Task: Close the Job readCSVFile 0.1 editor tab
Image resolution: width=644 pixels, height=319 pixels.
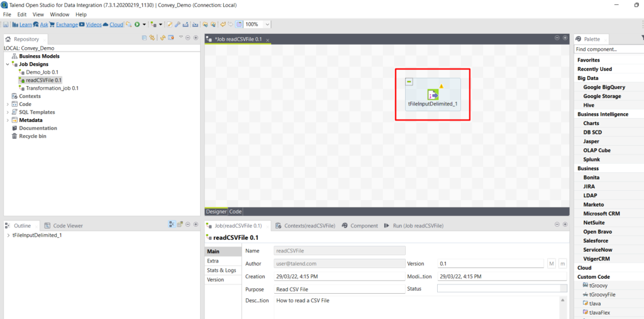Action: coord(267,40)
